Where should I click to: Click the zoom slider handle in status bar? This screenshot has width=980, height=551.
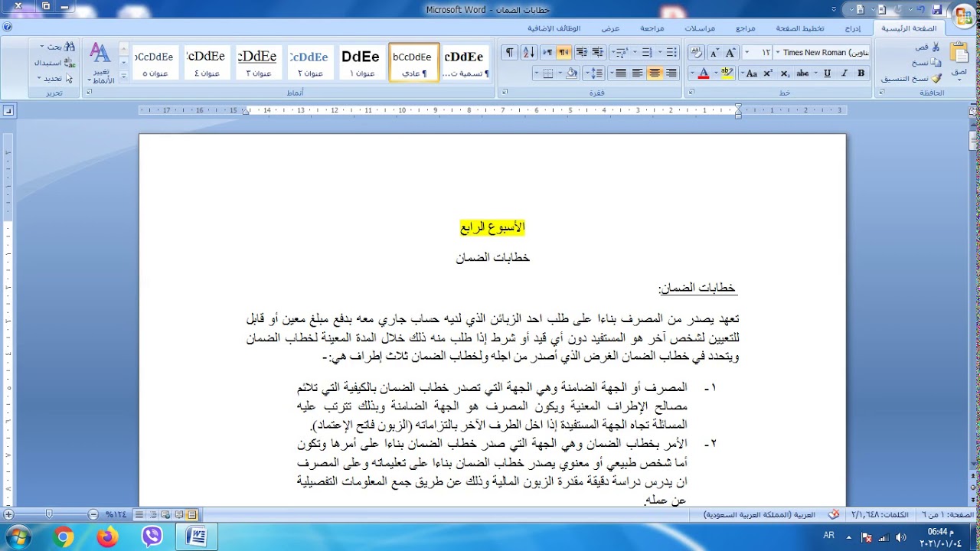49,515
